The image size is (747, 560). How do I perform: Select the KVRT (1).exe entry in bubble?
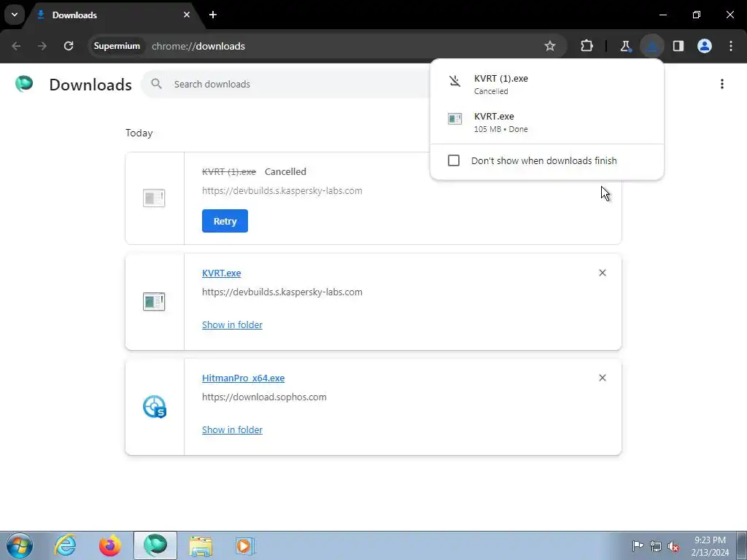[x=547, y=84]
